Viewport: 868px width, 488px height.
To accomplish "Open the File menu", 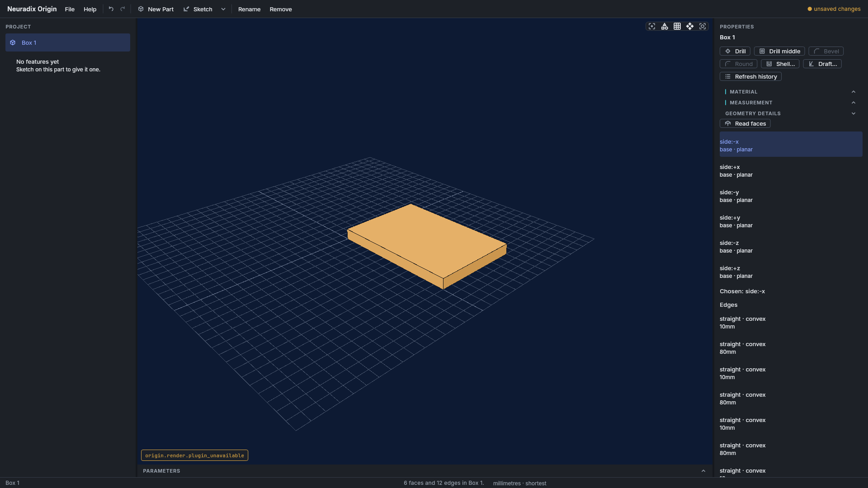I will (x=70, y=9).
